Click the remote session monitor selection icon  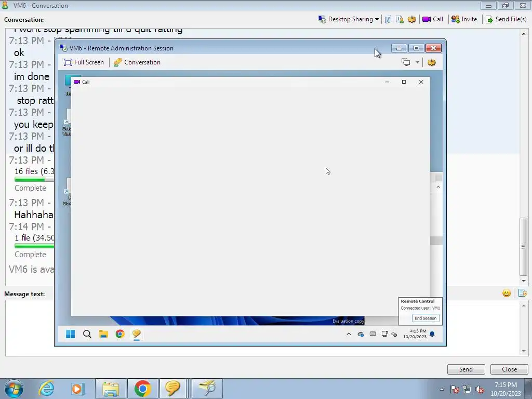click(x=406, y=62)
